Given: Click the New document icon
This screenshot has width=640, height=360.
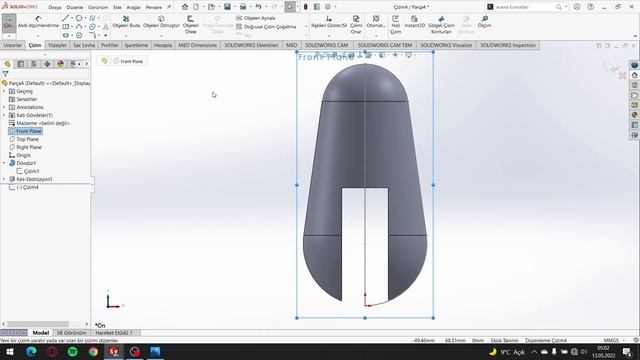Looking at the screenshot, I should tap(196, 7).
